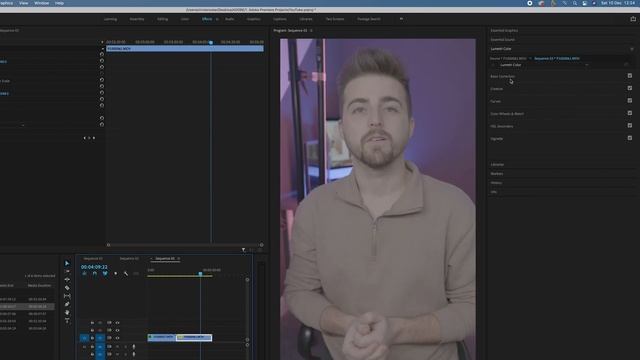Toggle Basic Correction checkbox

coord(630,76)
